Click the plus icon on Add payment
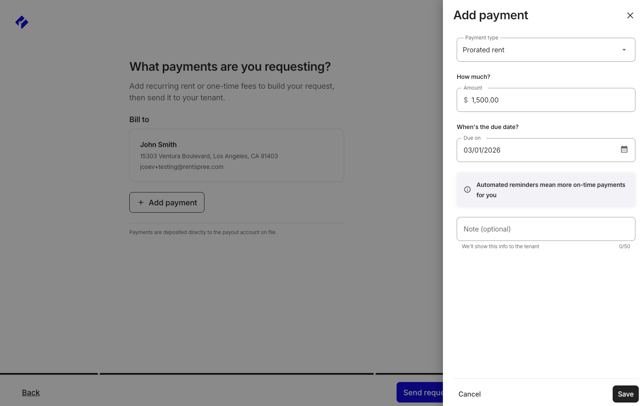 141,203
